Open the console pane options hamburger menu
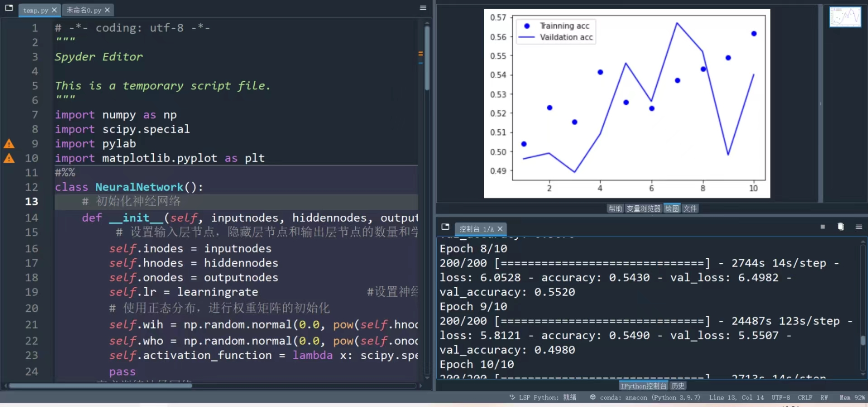This screenshot has width=868, height=407. 859,227
